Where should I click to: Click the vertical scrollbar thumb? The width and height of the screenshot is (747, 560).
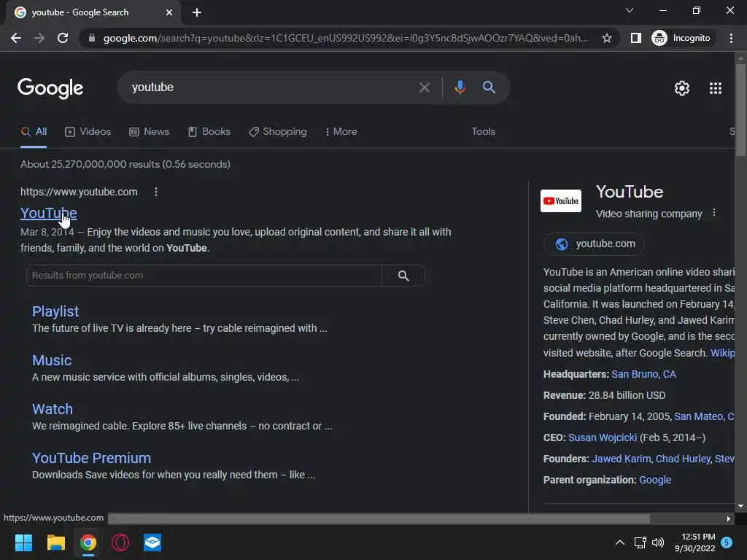tap(740, 109)
